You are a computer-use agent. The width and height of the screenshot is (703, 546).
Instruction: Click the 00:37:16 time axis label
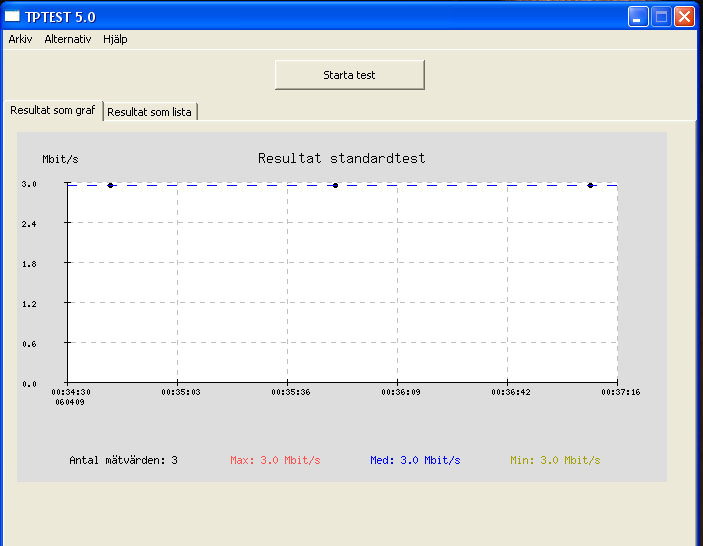(x=621, y=392)
